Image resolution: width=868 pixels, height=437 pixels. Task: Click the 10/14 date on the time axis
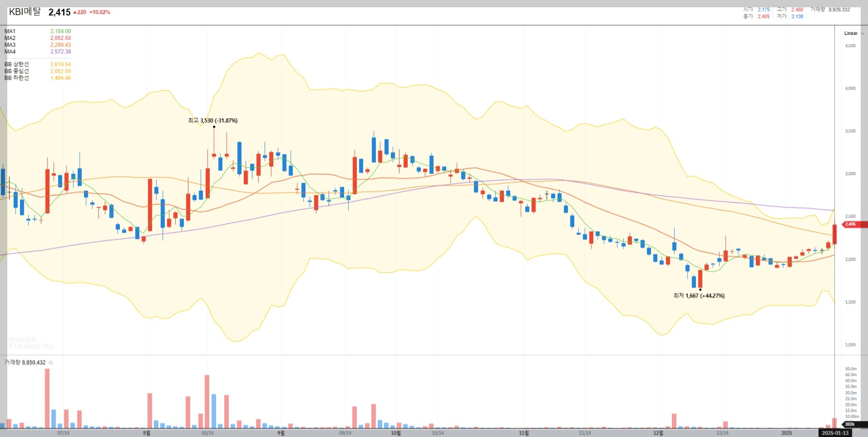[x=437, y=433]
